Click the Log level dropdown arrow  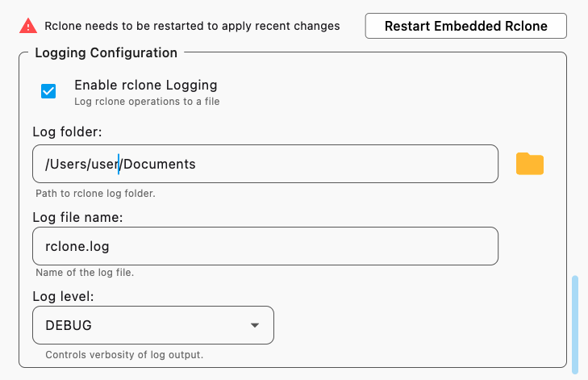click(255, 325)
